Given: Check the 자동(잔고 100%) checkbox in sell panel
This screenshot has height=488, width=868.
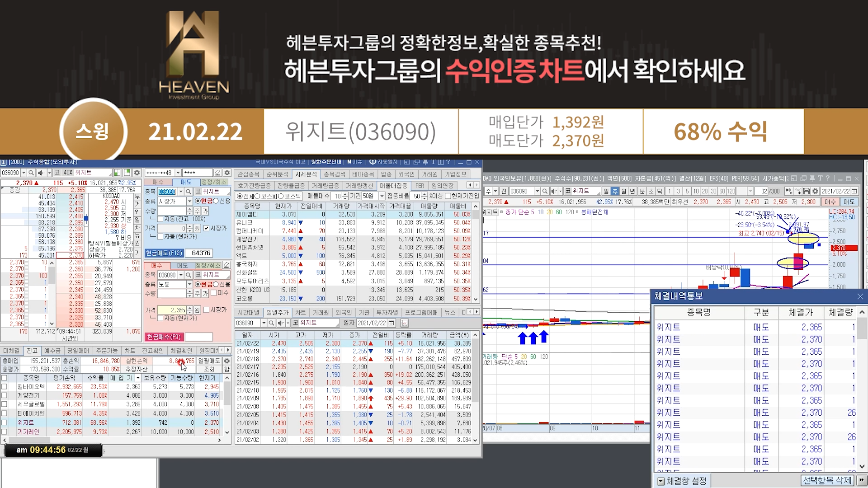Looking at the screenshot, I should point(160,219).
